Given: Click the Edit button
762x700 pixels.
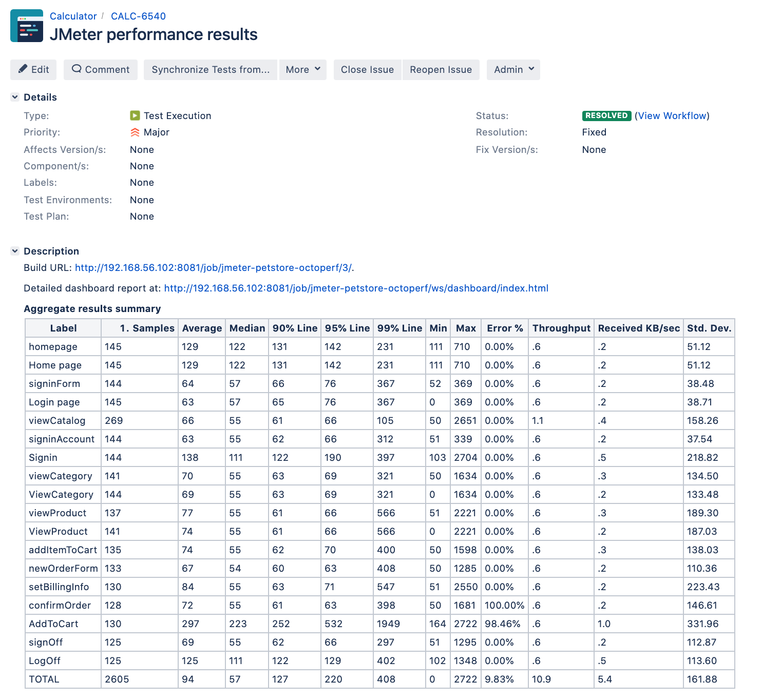Looking at the screenshot, I should (33, 70).
